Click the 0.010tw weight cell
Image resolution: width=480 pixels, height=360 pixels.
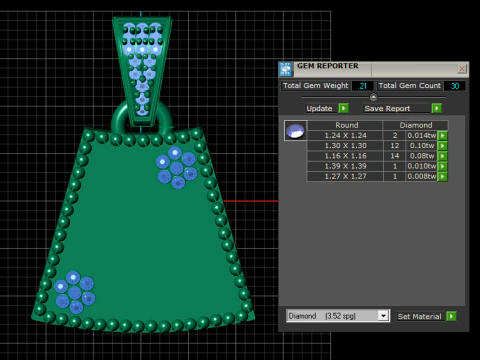[421, 166]
